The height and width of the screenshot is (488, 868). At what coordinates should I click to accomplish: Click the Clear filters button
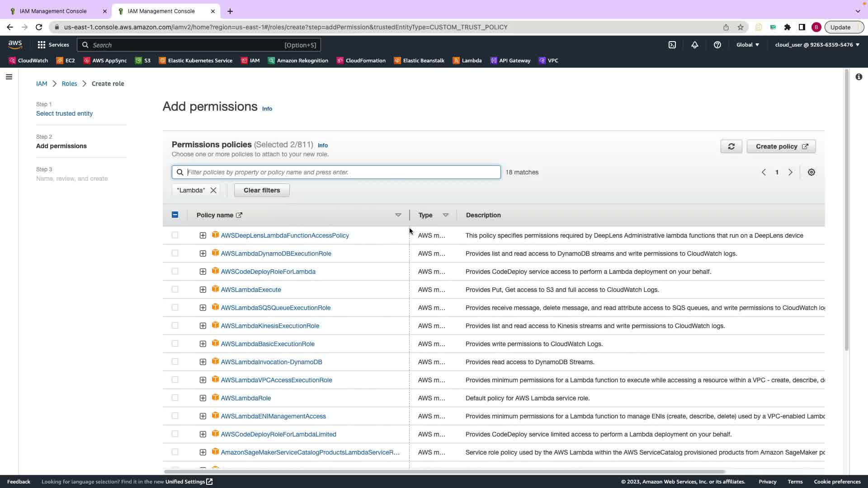tap(262, 190)
